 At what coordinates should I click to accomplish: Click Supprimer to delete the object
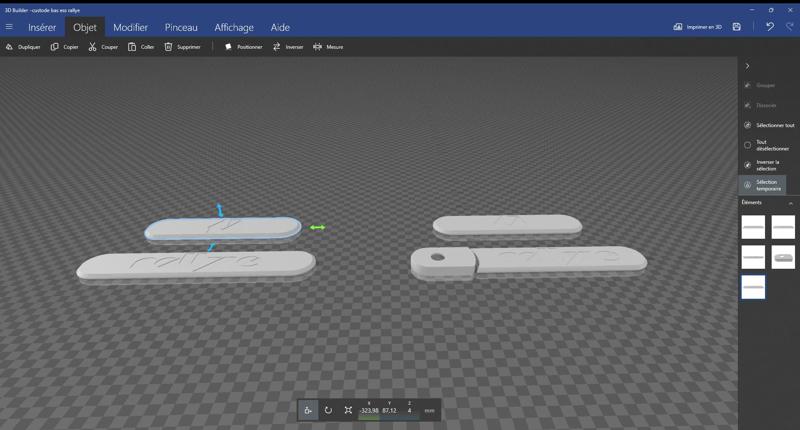tap(182, 47)
